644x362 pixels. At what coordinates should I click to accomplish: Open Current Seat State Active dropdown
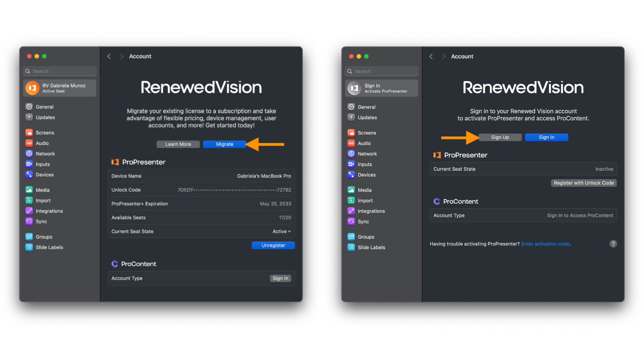click(x=282, y=231)
